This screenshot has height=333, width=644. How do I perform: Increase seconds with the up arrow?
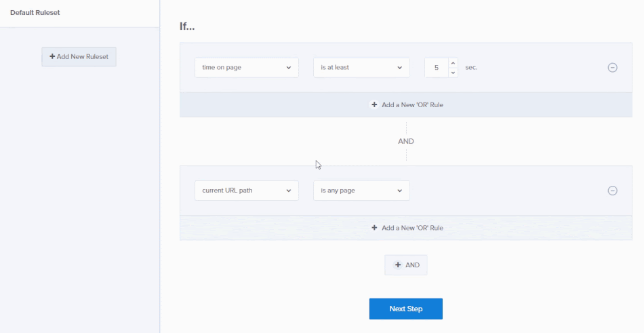(453, 63)
